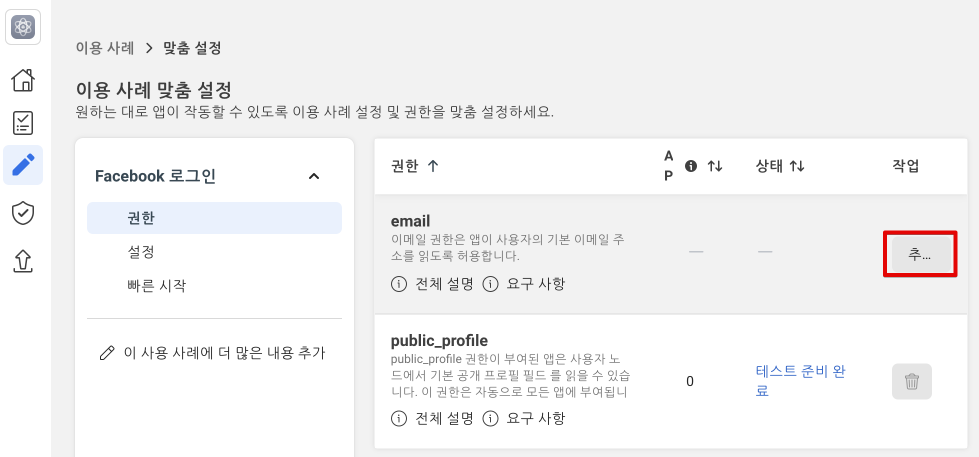The width and height of the screenshot is (979, 457).
Task: Open the shield check review icon
Action: (23, 213)
